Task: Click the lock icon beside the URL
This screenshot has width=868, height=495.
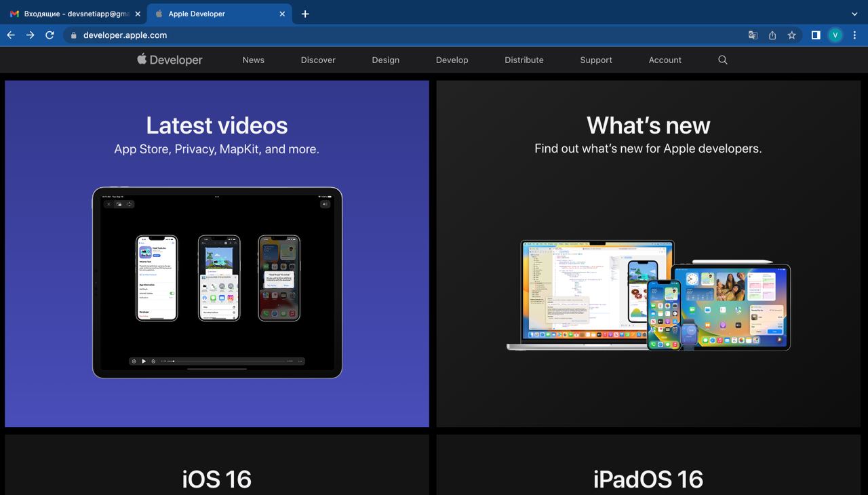Action: click(x=74, y=35)
